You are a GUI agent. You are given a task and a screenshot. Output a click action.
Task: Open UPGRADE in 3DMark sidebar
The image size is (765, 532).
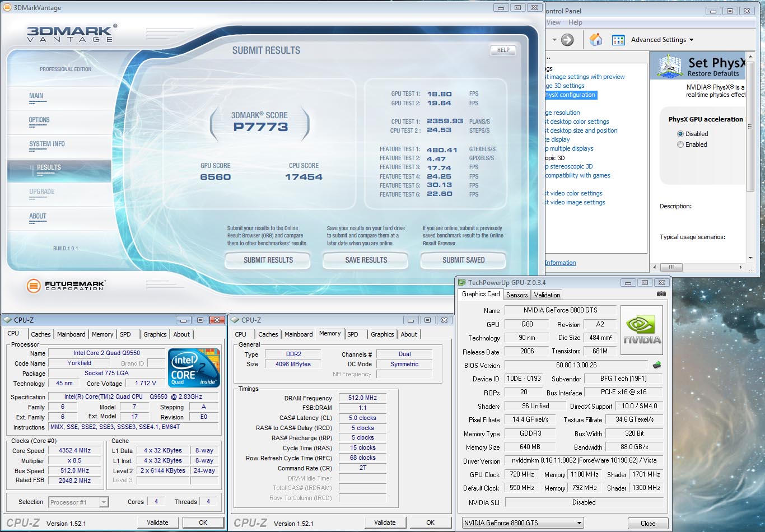[x=42, y=192]
